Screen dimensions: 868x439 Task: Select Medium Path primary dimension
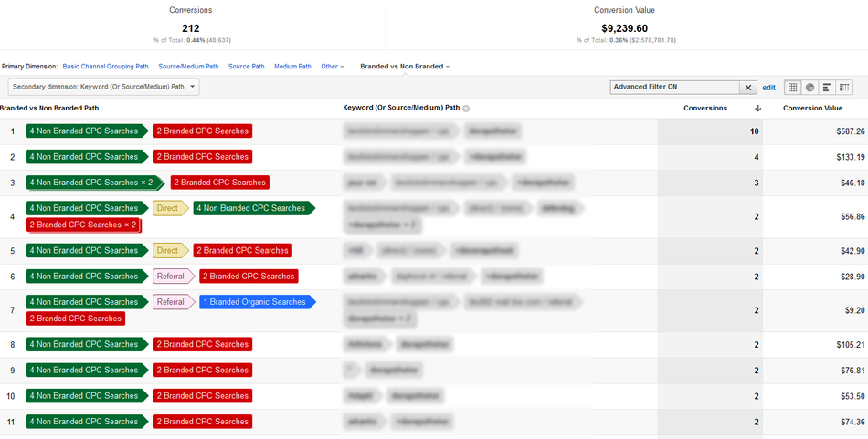click(292, 67)
